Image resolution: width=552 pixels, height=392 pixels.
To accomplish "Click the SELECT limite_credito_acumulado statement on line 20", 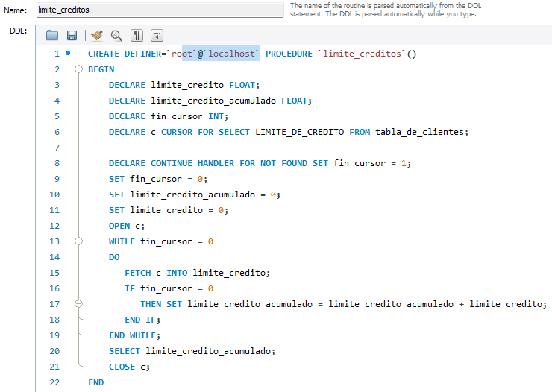I will pyautogui.click(x=192, y=351).
